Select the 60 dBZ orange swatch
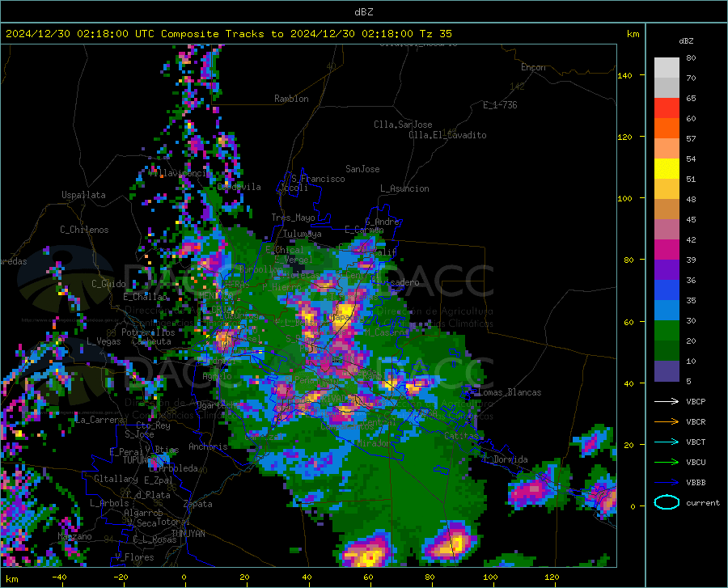 [667, 129]
